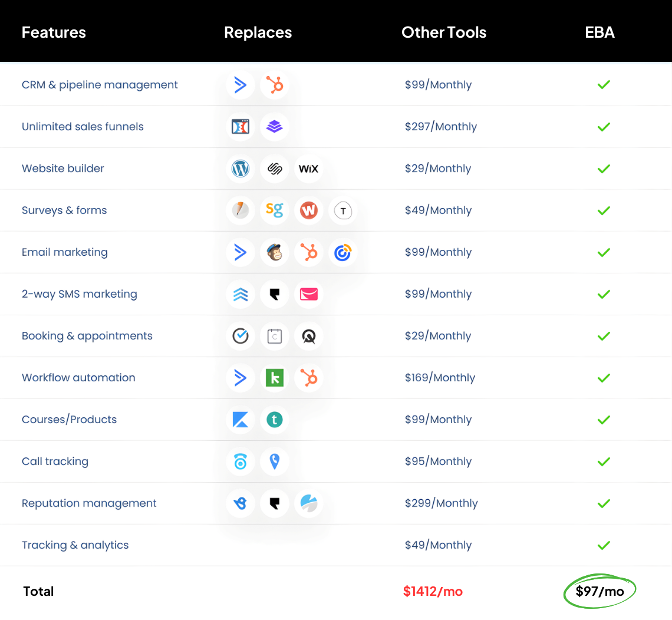Click the SurveyGizmo sg icon
Screen dimensions: 672x620
(274, 210)
